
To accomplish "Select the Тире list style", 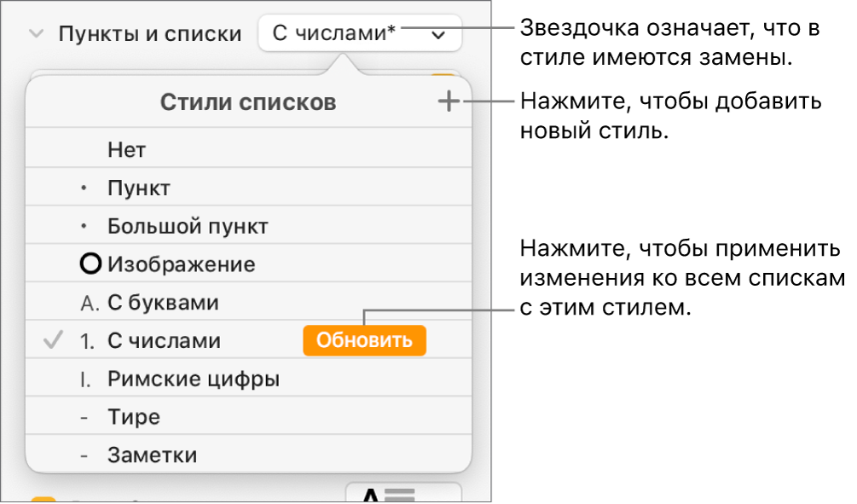I will (x=249, y=416).
